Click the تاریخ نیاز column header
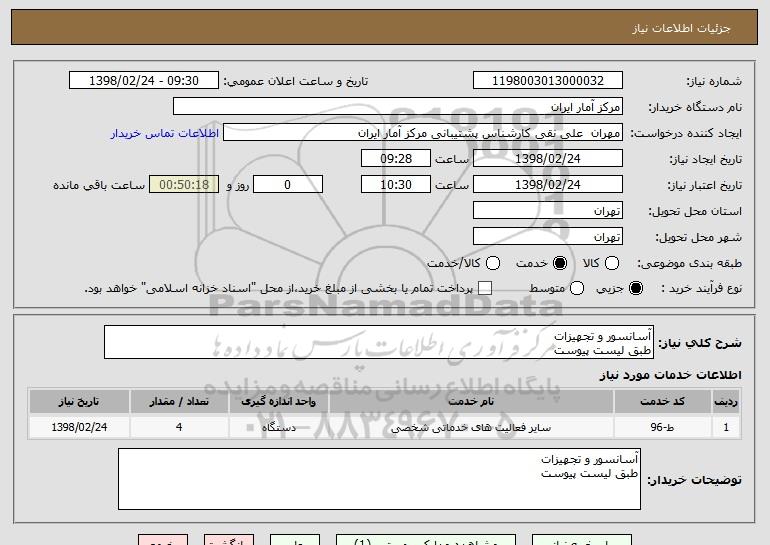Viewport: 770px width, 545px height. (x=79, y=402)
